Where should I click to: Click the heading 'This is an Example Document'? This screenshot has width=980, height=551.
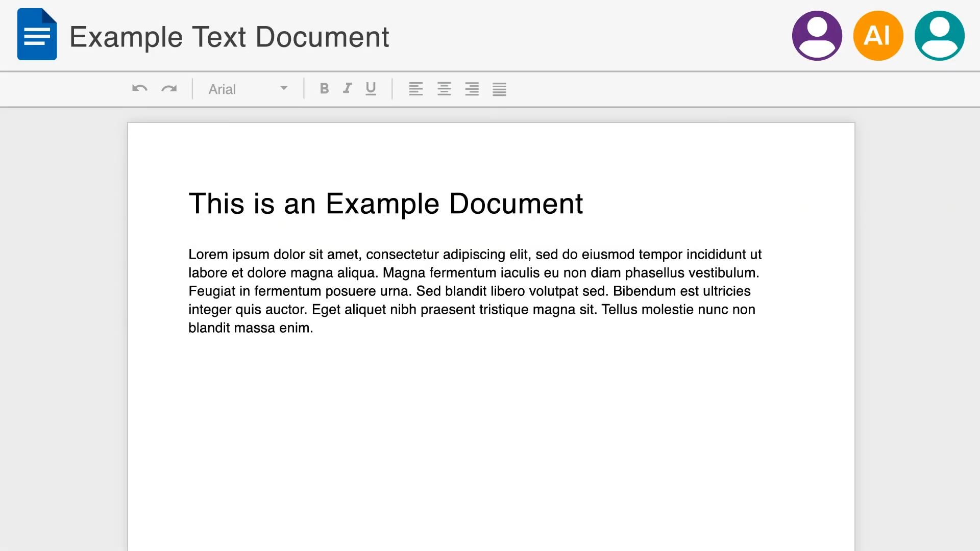click(x=385, y=204)
